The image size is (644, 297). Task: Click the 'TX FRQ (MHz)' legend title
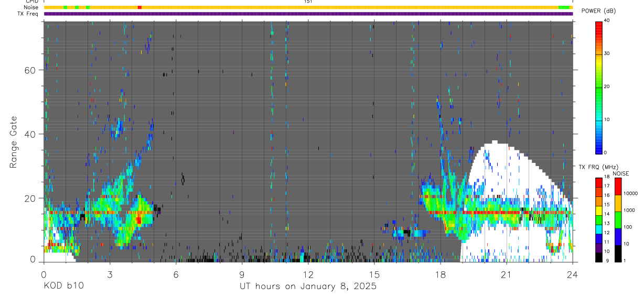point(597,167)
